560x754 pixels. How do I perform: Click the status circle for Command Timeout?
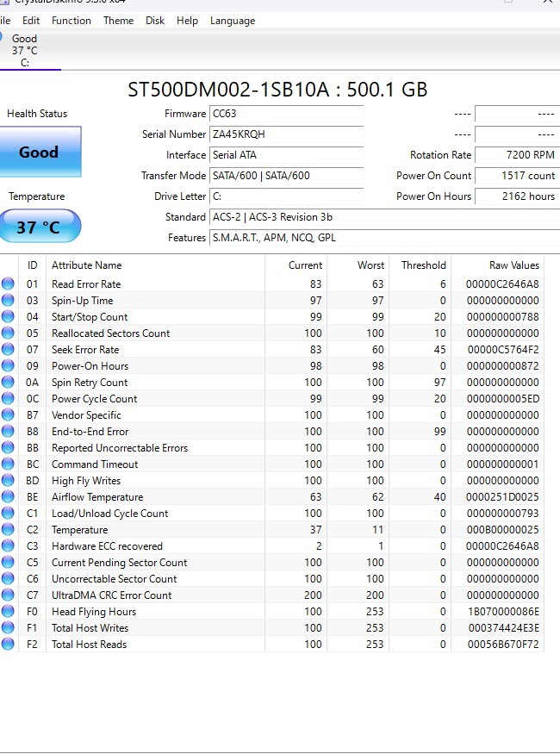pyautogui.click(x=8, y=464)
